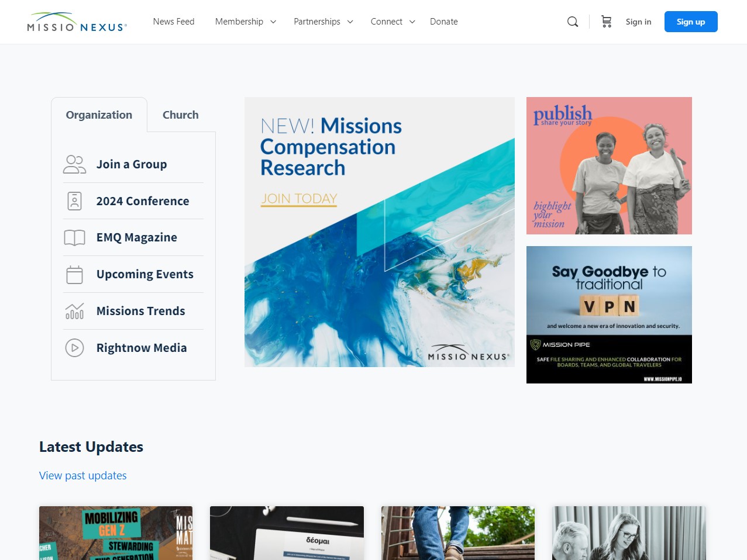Click the Missions Compensation Research banner
The height and width of the screenshot is (560, 747).
point(380,232)
